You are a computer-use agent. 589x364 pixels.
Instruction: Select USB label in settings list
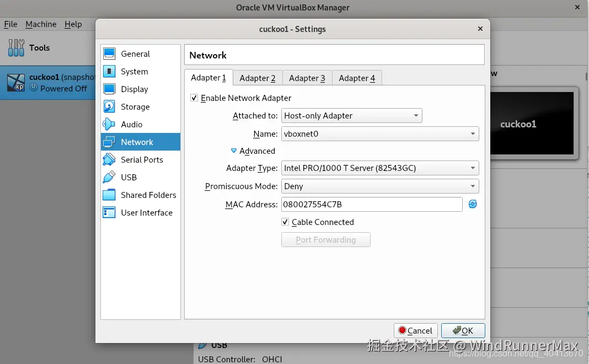129,177
